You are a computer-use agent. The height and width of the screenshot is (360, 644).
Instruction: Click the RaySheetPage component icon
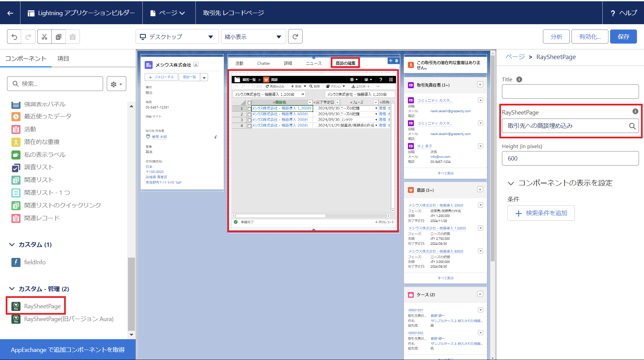pos(16,306)
